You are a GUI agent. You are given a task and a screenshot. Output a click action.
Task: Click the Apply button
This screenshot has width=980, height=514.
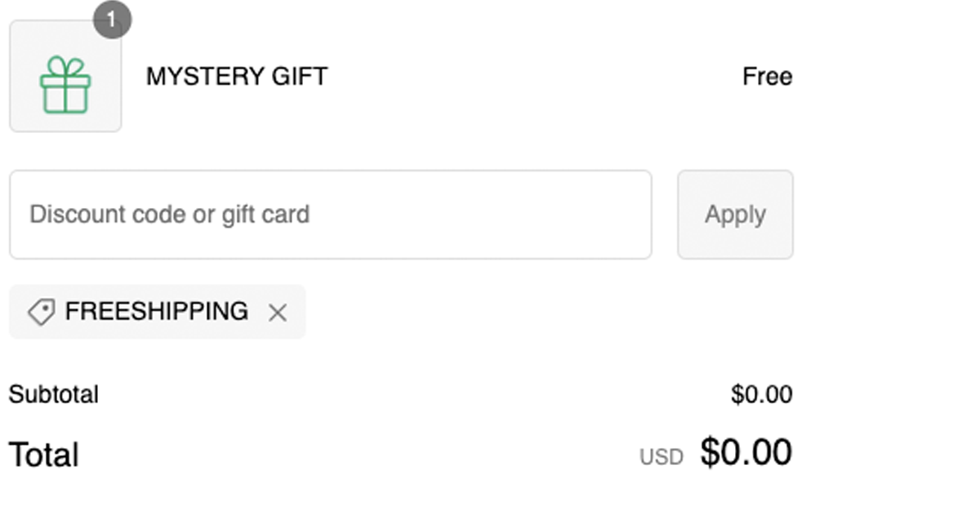[734, 215]
